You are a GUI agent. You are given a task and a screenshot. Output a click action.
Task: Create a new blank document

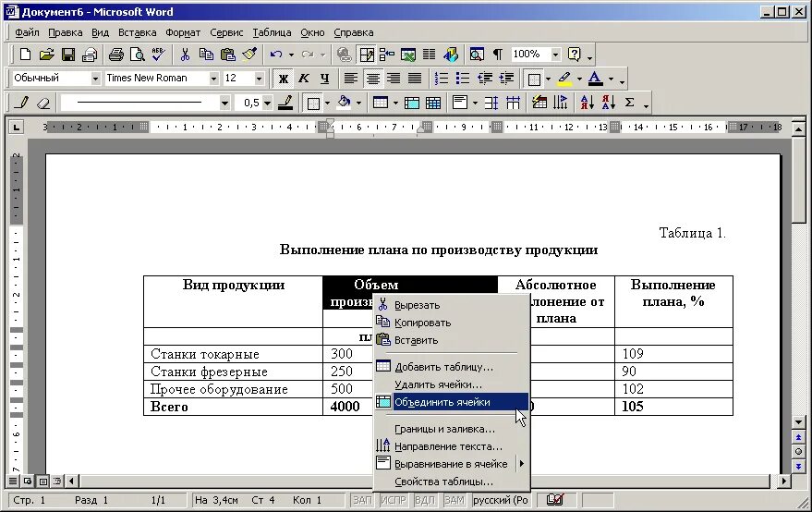[x=25, y=54]
